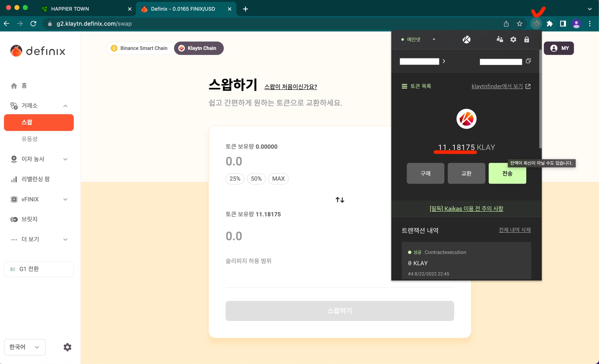Select Klaytn Chain network toggle
Screen dimensions: 599x364
pyautogui.click(x=199, y=48)
